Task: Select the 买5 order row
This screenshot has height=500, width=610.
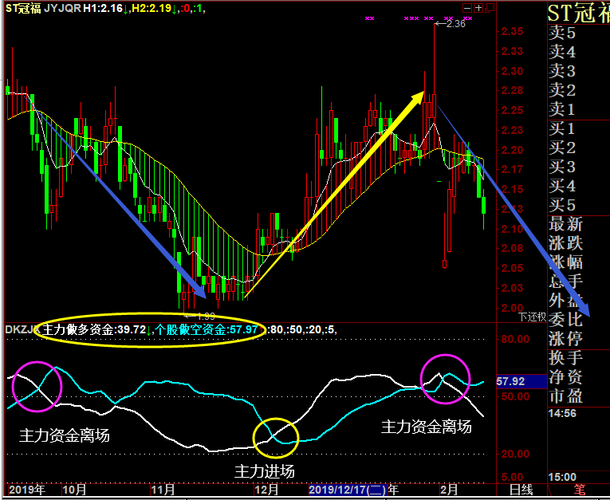Action: pos(578,205)
